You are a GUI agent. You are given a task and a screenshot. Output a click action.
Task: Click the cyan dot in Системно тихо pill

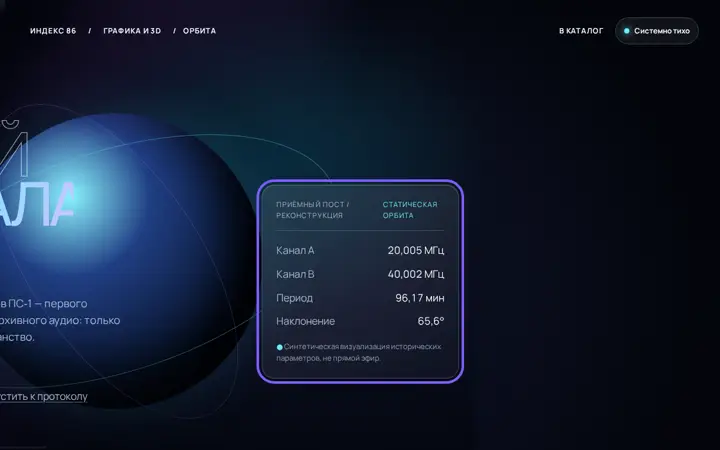(x=626, y=31)
